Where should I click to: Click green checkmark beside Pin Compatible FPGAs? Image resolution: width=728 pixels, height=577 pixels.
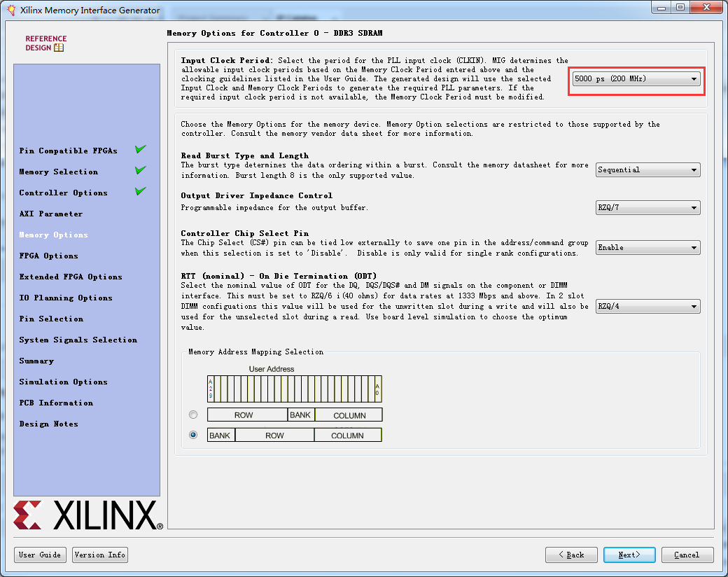(141, 149)
